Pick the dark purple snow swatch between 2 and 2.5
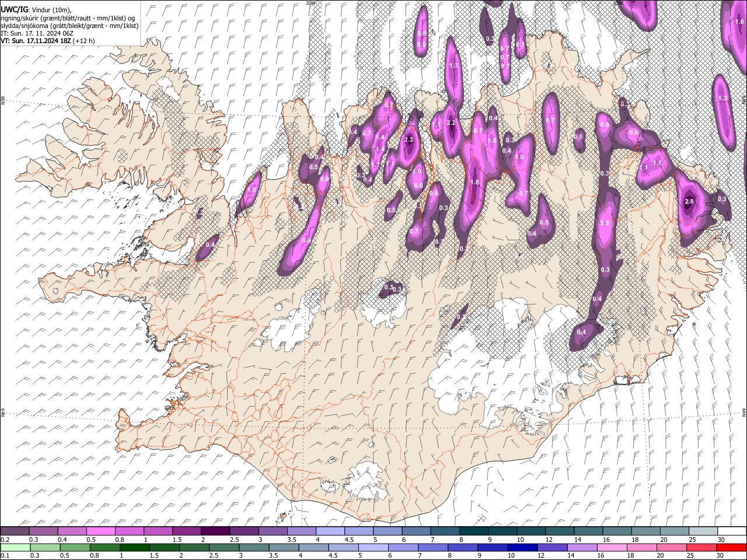Image resolution: width=747 pixels, height=560 pixels. click(215, 531)
